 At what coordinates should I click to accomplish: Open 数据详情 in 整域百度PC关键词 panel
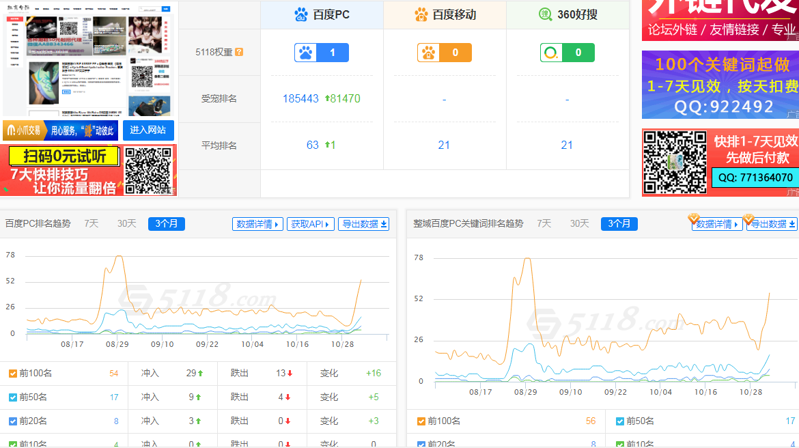click(717, 224)
